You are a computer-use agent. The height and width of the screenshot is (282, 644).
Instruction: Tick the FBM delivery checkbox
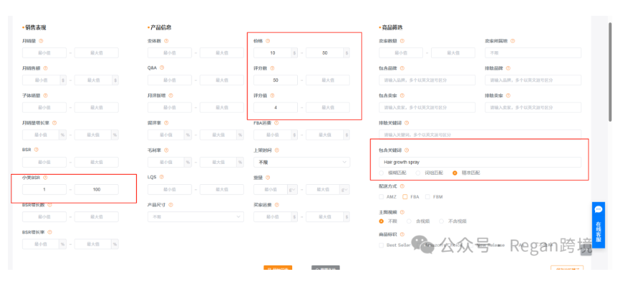(428, 196)
